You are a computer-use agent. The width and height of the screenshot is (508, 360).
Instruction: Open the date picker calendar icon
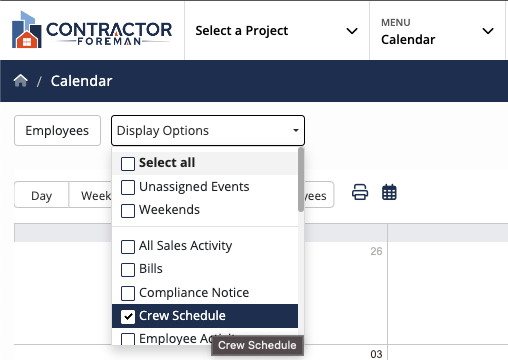point(389,192)
